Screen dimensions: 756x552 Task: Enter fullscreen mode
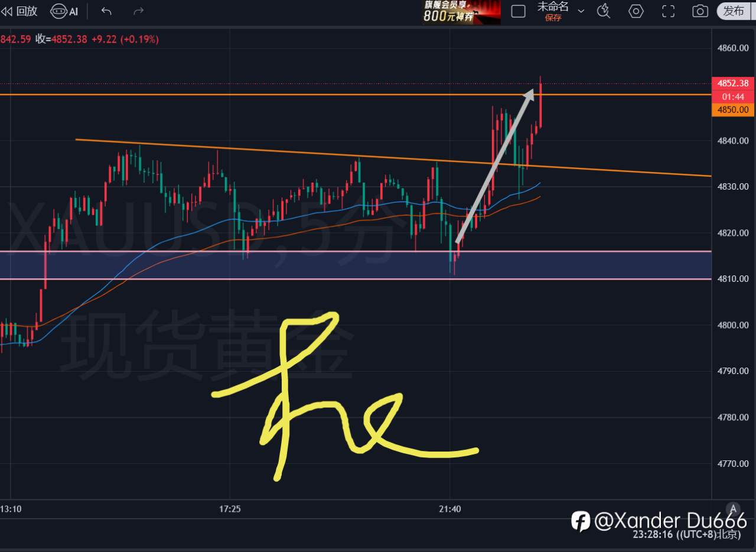pyautogui.click(x=668, y=11)
